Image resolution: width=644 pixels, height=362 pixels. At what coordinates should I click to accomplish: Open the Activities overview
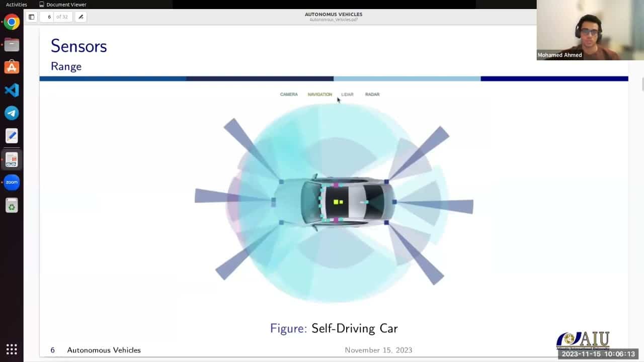tap(17, 5)
